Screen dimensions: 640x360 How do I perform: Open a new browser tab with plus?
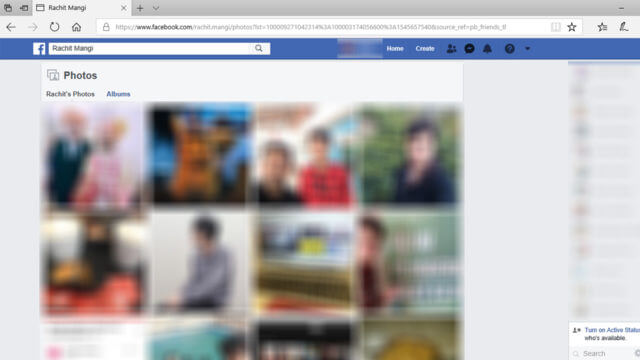140,8
